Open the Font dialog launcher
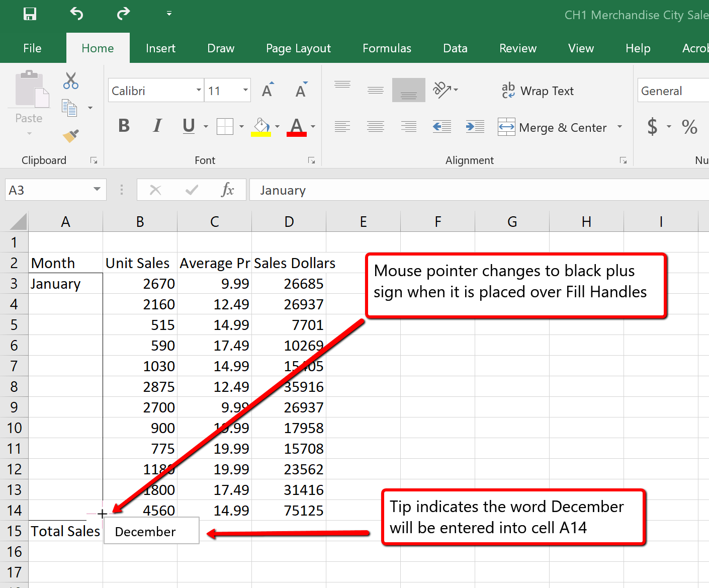This screenshot has width=709, height=588. point(312,160)
